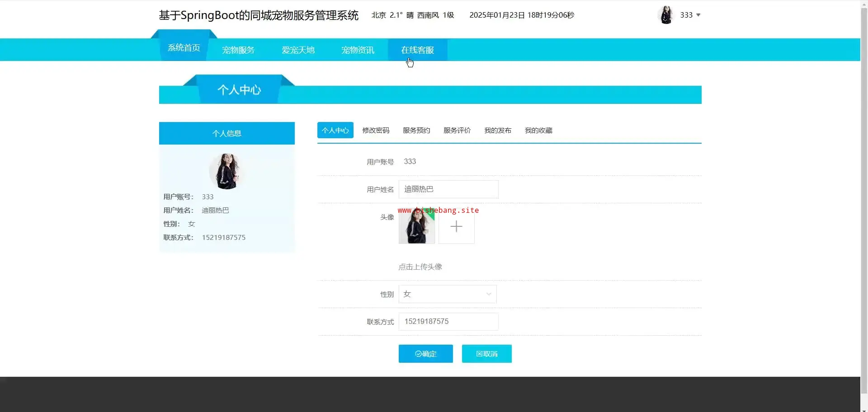
Task: Navigate to 宠物资讯 page
Action: (358, 50)
